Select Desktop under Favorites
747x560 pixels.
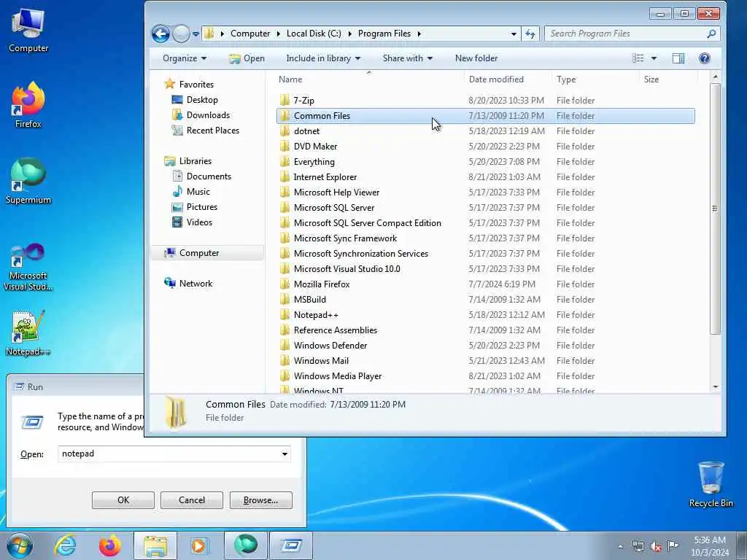coord(202,99)
